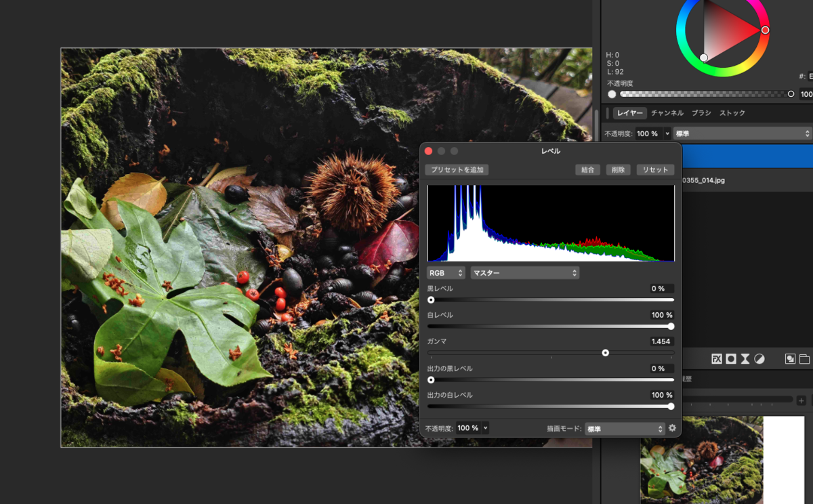Open live filters with the hourglass icon
Viewport: 813px width, 504px height.
(745, 359)
